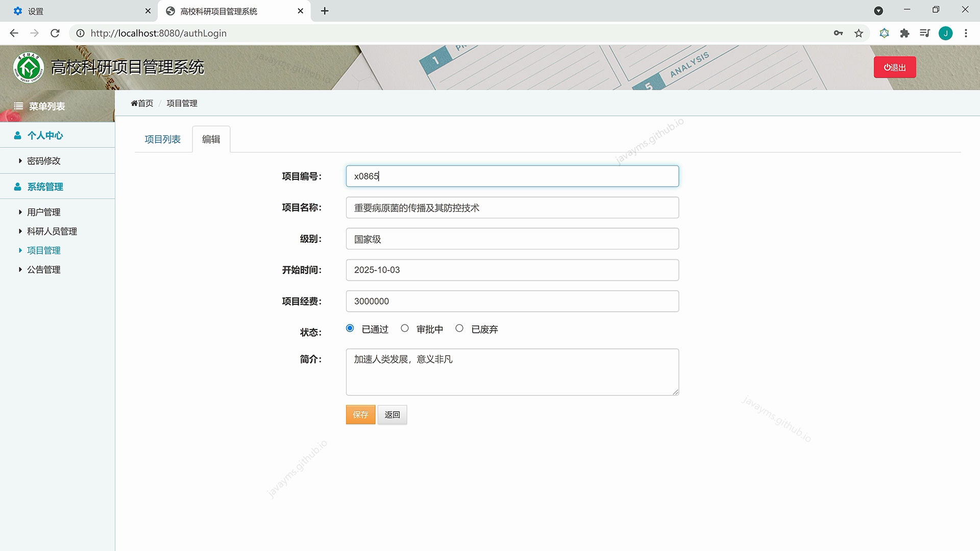Select the 已废弃 status radio button
This screenshot has height=551, width=980.
tap(459, 328)
